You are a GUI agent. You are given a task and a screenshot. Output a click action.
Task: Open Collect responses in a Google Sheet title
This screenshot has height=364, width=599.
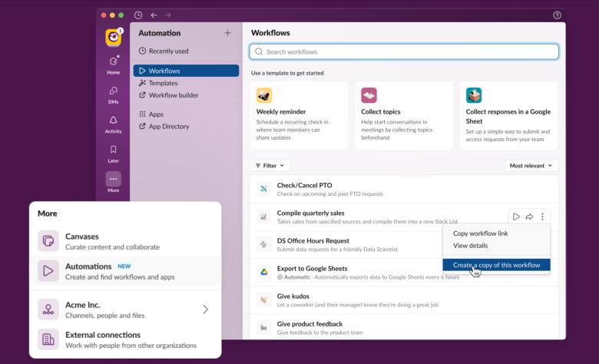[x=508, y=116]
